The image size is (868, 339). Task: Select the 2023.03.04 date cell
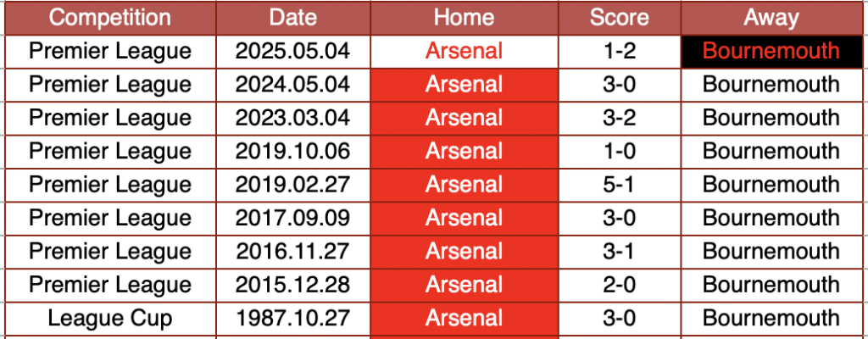pyautogui.click(x=292, y=118)
